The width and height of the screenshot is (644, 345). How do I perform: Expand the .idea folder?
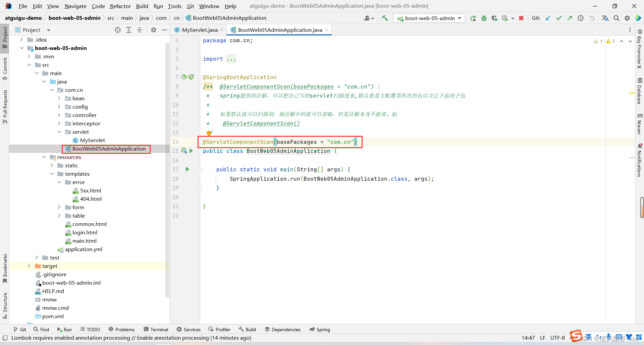coord(21,40)
